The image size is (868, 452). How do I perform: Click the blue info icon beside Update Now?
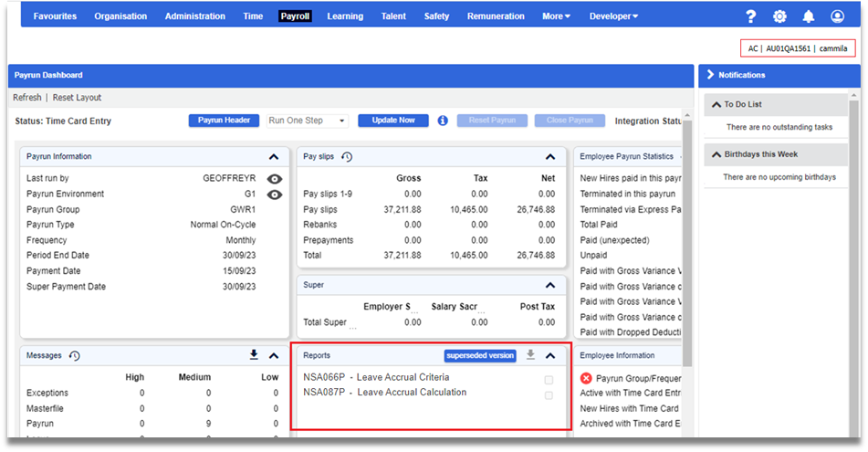(443, 121)
